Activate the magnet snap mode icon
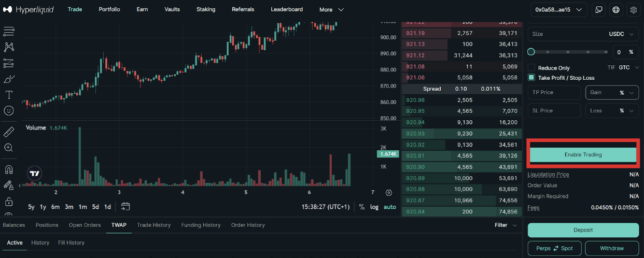Viewport: 644px width, 258px height. [9, 170]
